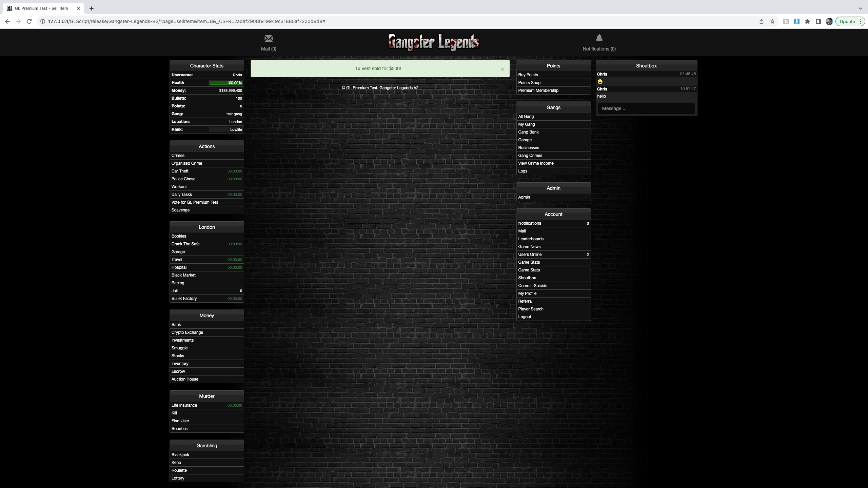
Task: Go to Inventory page
Action: [x=180, y=364]
